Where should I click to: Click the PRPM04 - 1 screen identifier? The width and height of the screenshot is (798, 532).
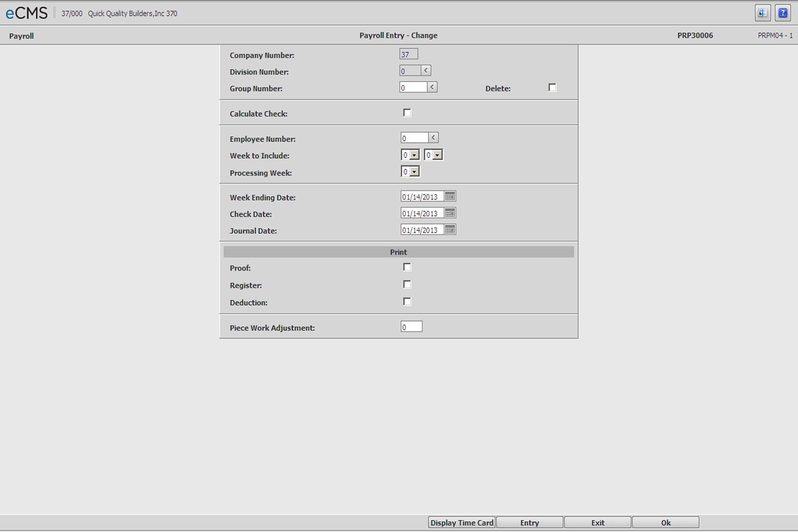775,35
